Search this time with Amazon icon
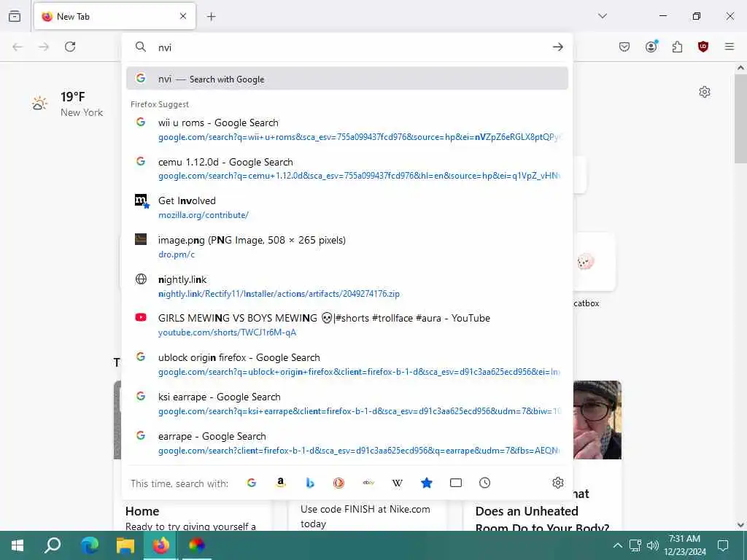This screenshot has width=747, height=560. pos(281,483)
